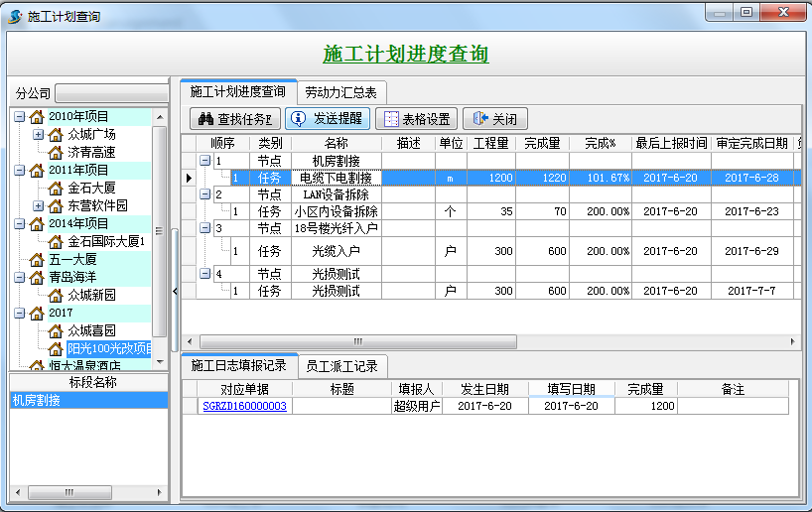Click the 关闭 exit door button
The width and height of the screenshot is (812, 512).
point(495,119)
